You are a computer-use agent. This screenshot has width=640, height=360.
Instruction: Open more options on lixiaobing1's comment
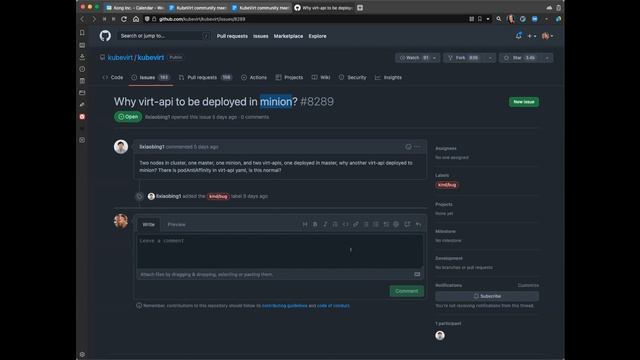tap(417, 147)
